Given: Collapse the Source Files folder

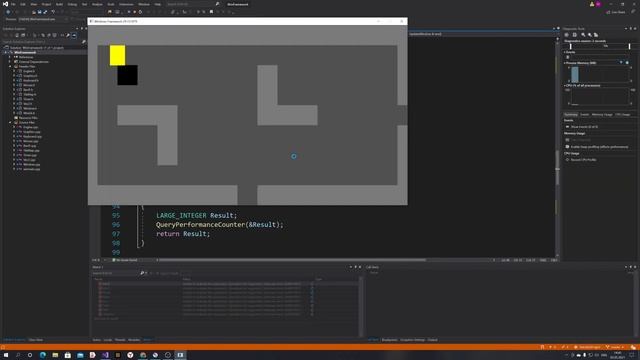Looking at the screenshot, I should 10,122.
